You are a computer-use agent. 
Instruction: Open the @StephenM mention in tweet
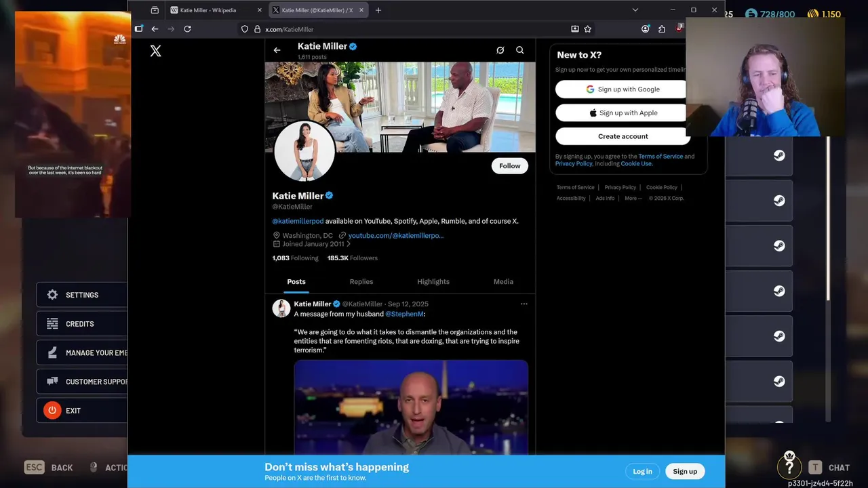tap(404, 314)
